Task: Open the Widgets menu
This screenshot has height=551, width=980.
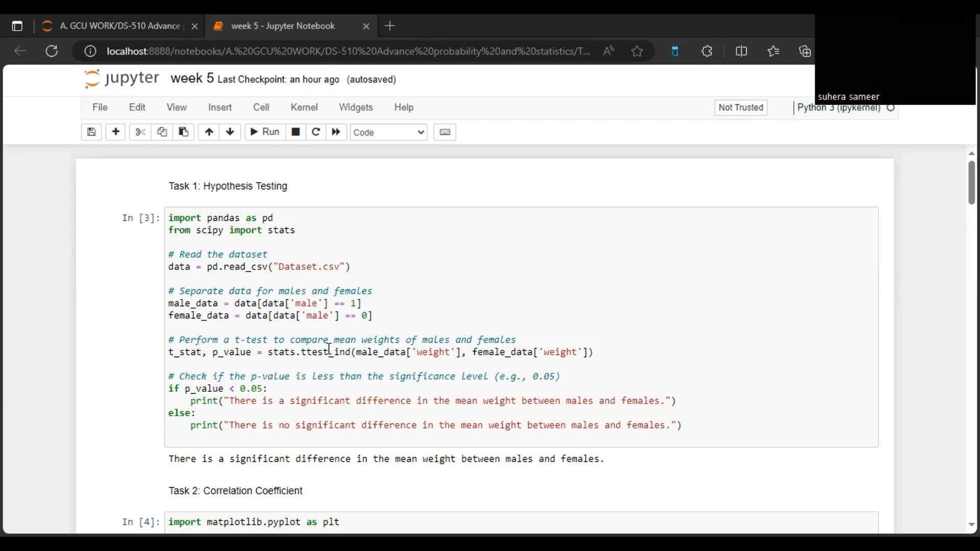Action: 356,108
